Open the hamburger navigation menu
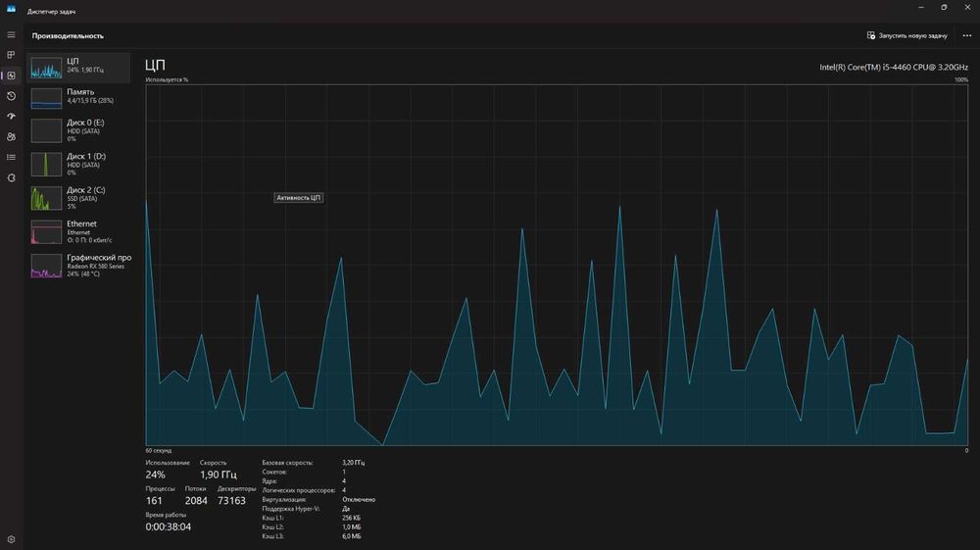Screen dimensions: 980x550 (x=11, y=34)
